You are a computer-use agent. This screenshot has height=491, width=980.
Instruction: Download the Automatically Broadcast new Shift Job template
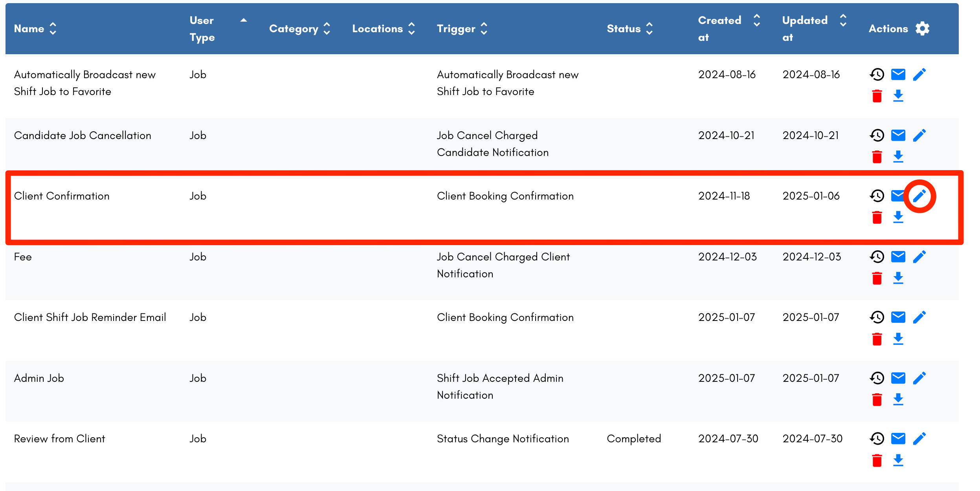click(898, 95)
